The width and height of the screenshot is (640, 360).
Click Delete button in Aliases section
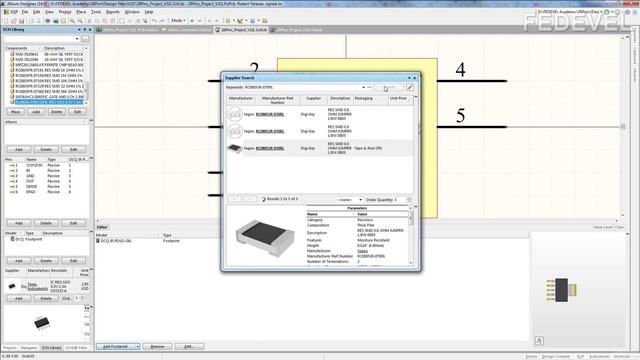coord(46,150)
